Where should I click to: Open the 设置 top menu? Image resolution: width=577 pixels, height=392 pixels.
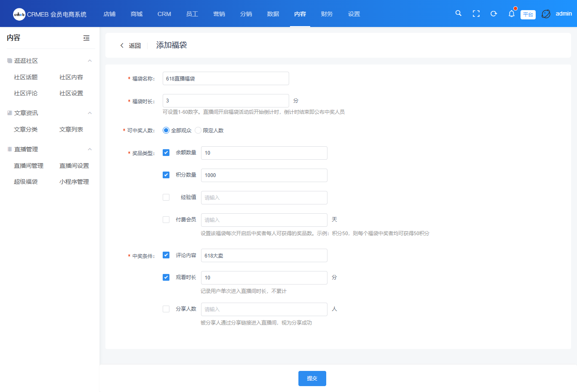point(354,14)
